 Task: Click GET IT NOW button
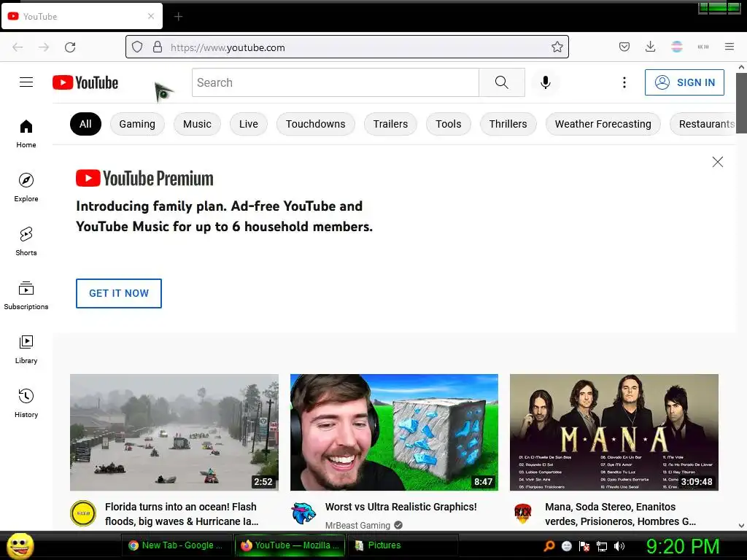coord(119,293)
